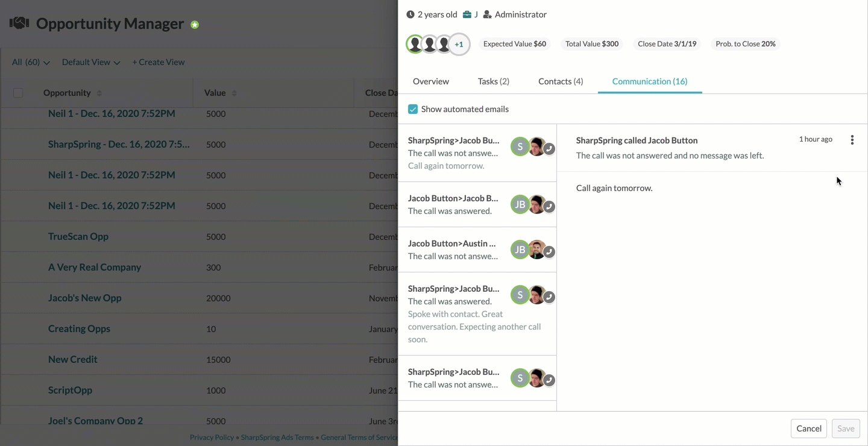The image size is (868, 446).
Task: Open Joel's Company Opp 2 opportunity
Action: pos(95,421)
